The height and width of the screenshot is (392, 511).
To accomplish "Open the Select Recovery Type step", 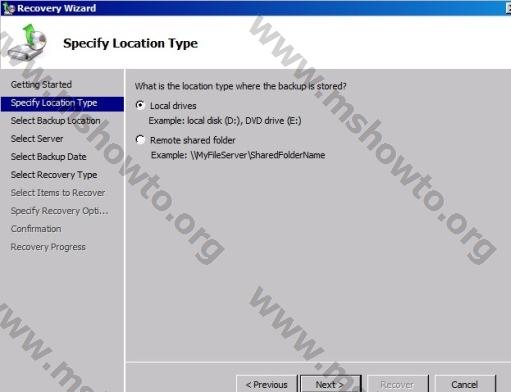I will 54,175.
